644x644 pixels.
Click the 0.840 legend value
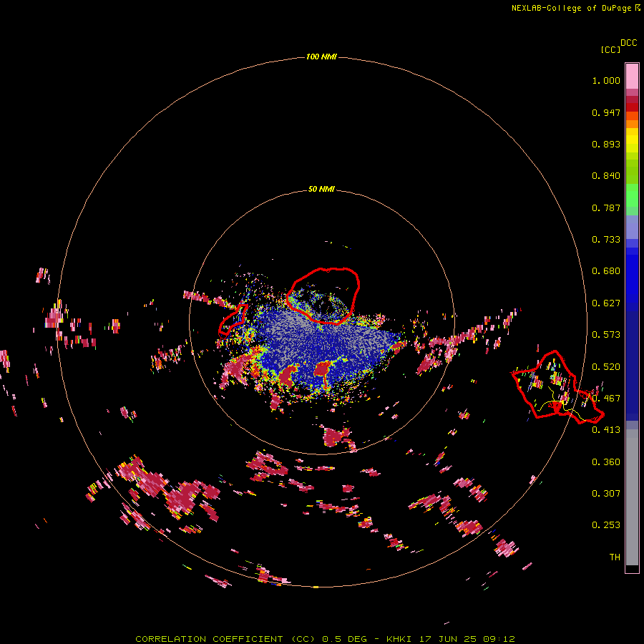(606, 176)
